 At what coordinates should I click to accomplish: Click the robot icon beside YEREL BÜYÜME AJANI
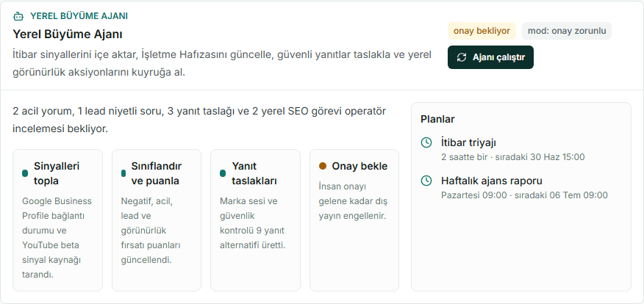[18, 16]
